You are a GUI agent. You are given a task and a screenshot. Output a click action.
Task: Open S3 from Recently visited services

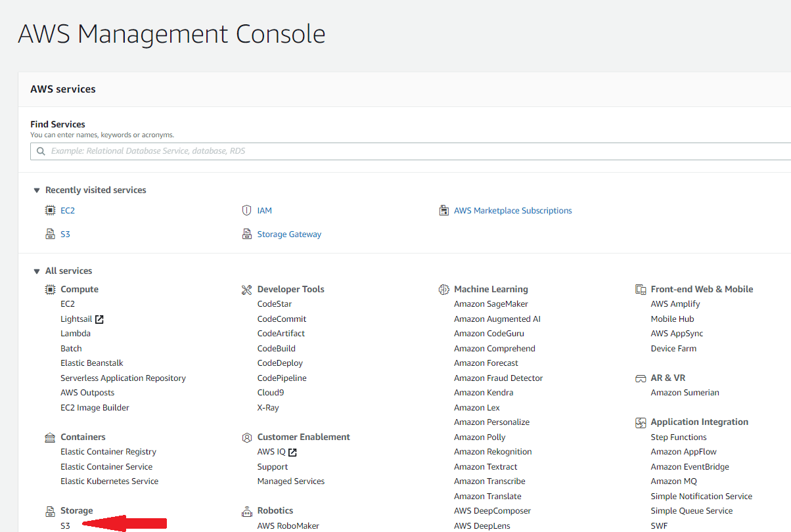(x=65, y=234)
